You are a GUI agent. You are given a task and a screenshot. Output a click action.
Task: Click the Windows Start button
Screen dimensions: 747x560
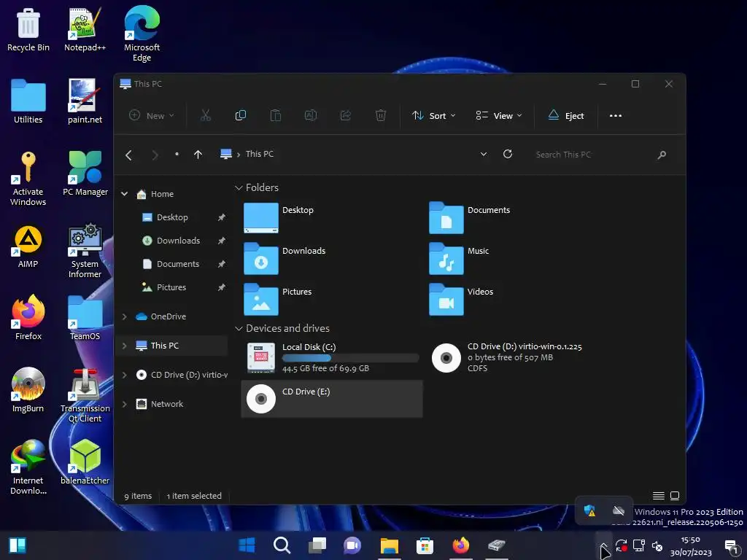tap(247, 545)
